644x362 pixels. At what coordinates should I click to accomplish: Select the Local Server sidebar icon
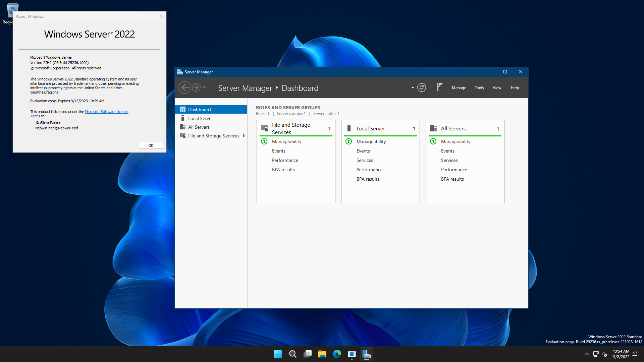coord(183,118)
